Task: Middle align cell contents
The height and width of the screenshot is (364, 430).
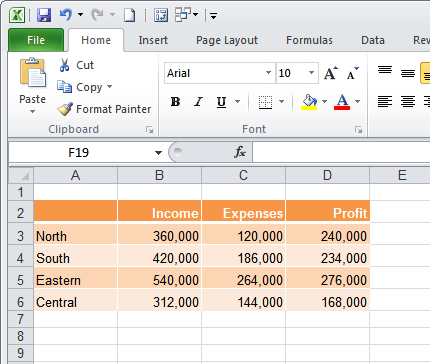Action: pos(408,73)
